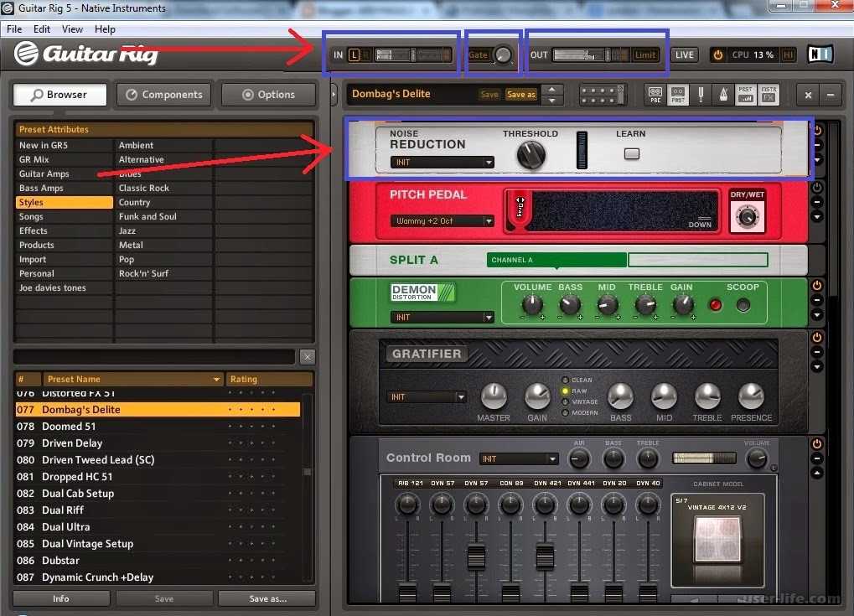Power off the Demon Distortion module

(x=817, y=286)
